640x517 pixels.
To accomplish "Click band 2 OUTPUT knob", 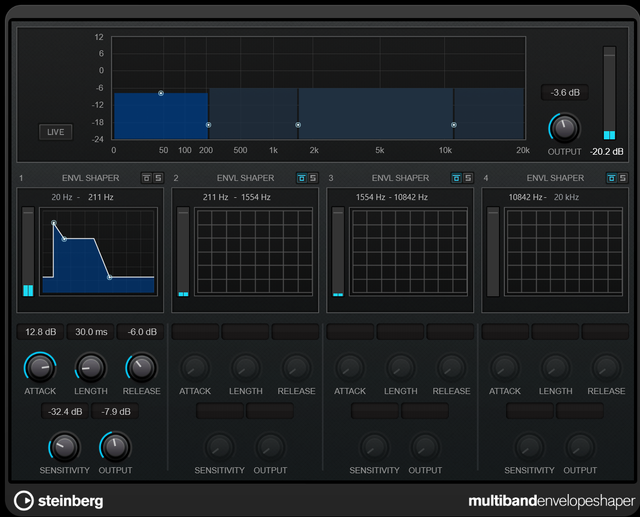I will [x=270, y=447].
